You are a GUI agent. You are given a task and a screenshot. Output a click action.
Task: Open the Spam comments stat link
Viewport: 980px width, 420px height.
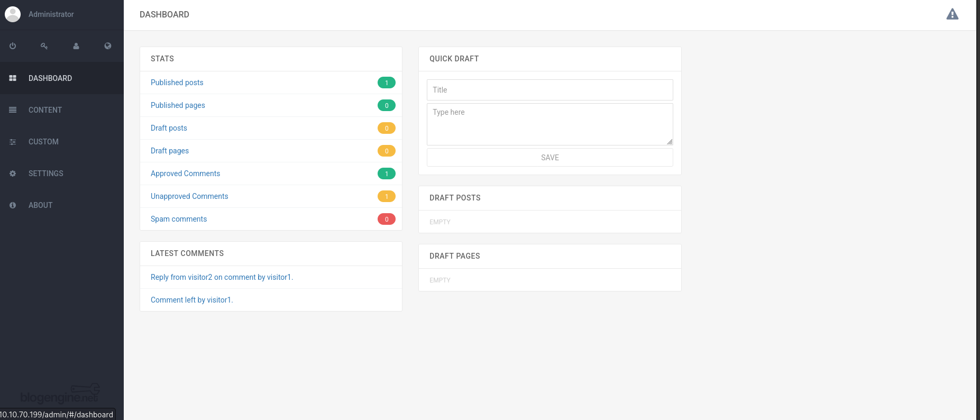click(179, 219)
